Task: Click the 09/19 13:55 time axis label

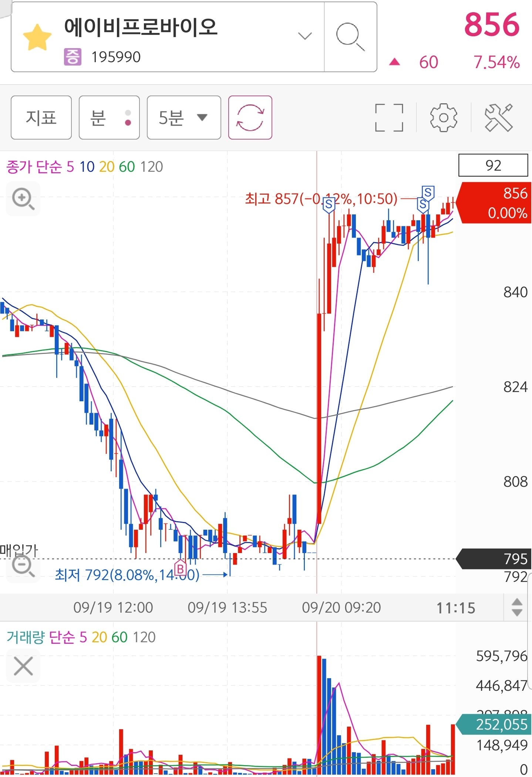Action: click(x=227, y=608)
